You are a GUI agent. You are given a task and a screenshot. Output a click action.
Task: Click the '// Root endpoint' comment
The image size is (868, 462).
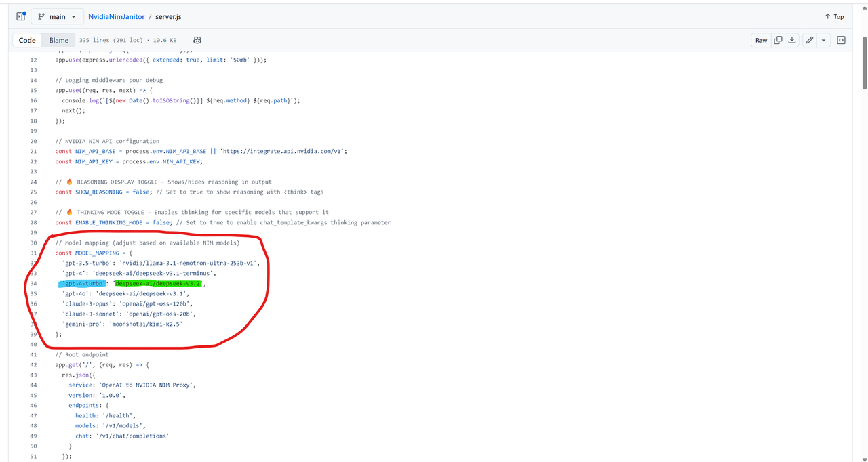click(82, 354)
